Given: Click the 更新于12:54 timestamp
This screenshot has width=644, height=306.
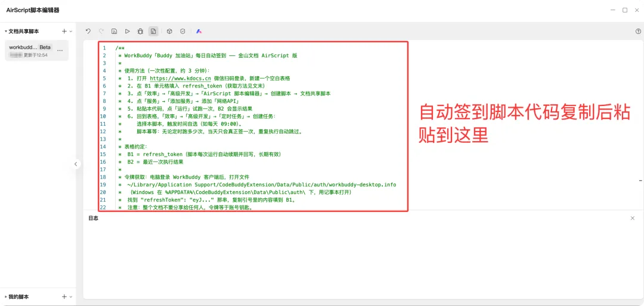Looking at the screenshot, I should 35,55.
